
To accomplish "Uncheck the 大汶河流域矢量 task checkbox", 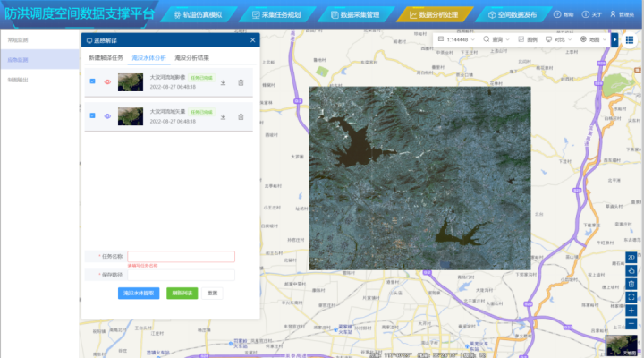I will 93,115.
